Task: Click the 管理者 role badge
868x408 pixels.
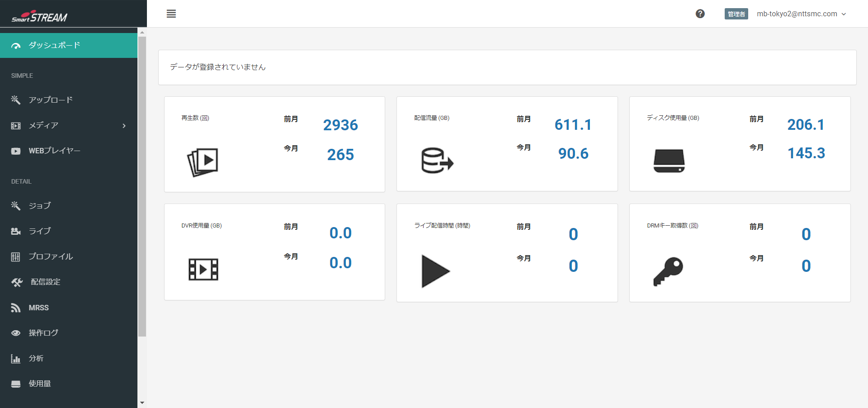Action: [736, 14]
